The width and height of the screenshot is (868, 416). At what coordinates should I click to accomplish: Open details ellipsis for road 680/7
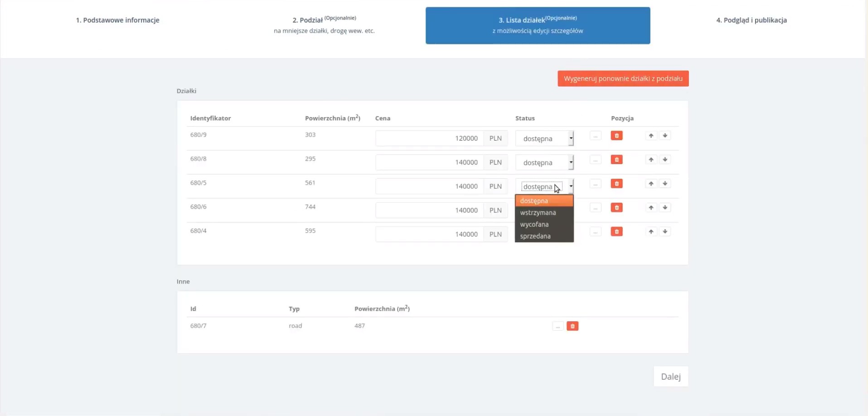(558, 326)
